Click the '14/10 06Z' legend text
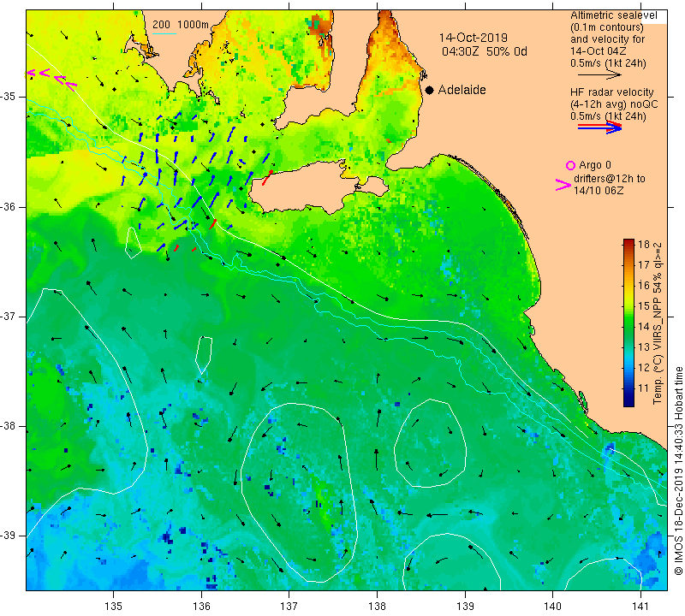Viewport: 685px width, 616px height. pos(598,191)
